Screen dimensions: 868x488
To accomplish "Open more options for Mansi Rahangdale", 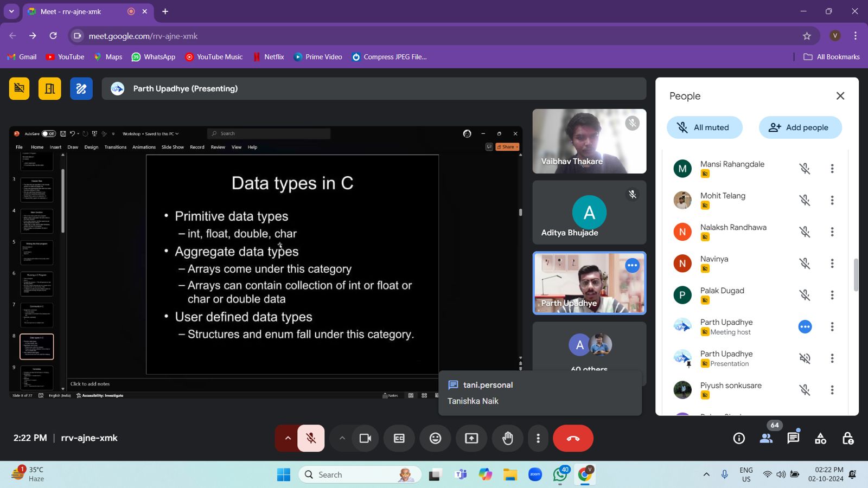I will pyautogui.click(x=832, y=169).
